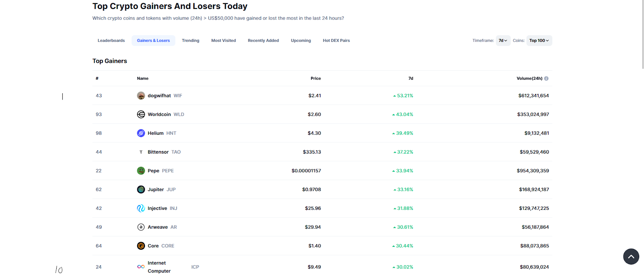
Task: Open the Bittensor coin page link
Action: point(158,152)
